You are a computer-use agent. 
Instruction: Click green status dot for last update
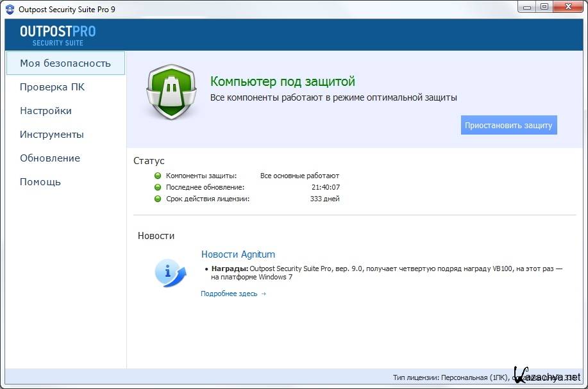[158, 187]
